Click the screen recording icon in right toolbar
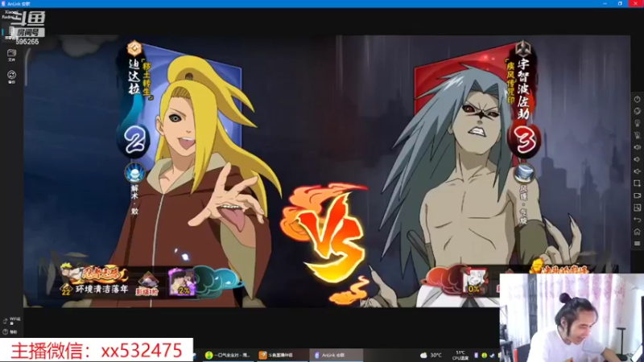Screen dimensions: 644x362 pos(637,195)
